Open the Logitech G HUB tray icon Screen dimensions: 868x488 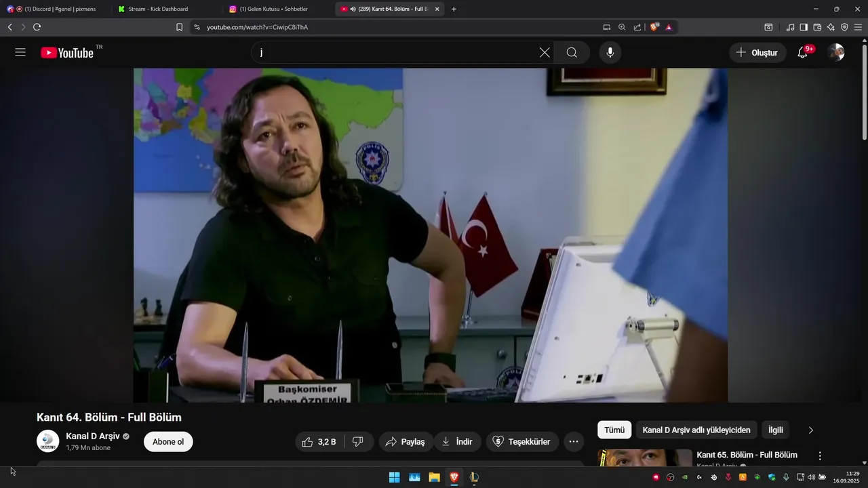699,477
